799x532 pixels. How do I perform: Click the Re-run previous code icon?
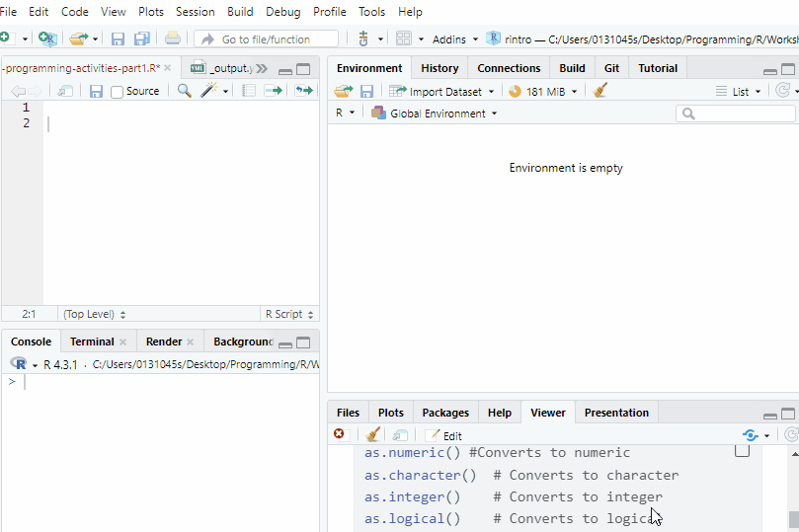[x=303, y=91]
